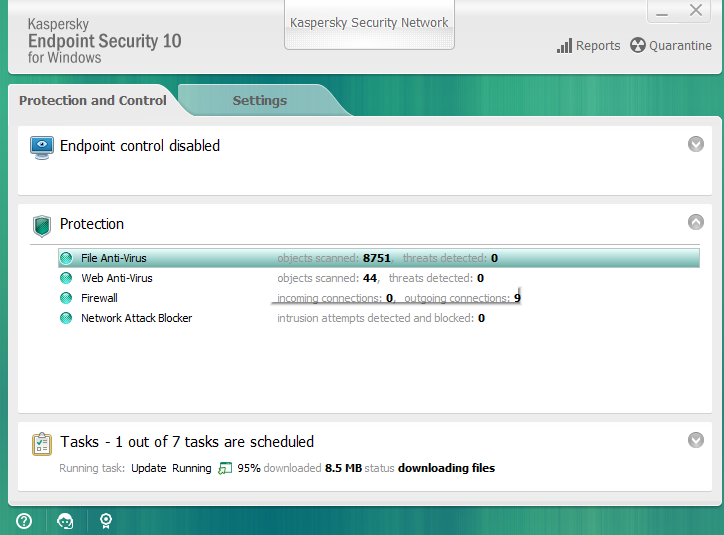Click the Update running task name
The image size is (724, 535).
[149, 468]
